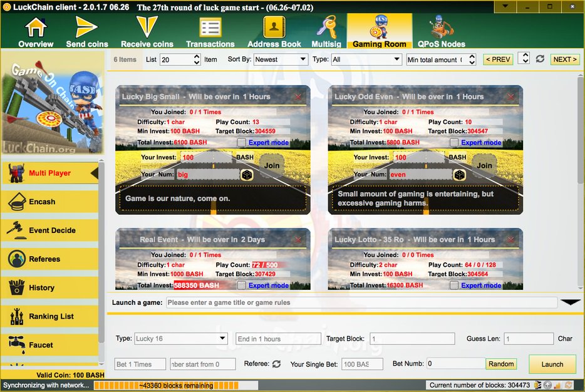The image size is (585, 392).
Task: Go to the PREV page
Action: point(498,59)
